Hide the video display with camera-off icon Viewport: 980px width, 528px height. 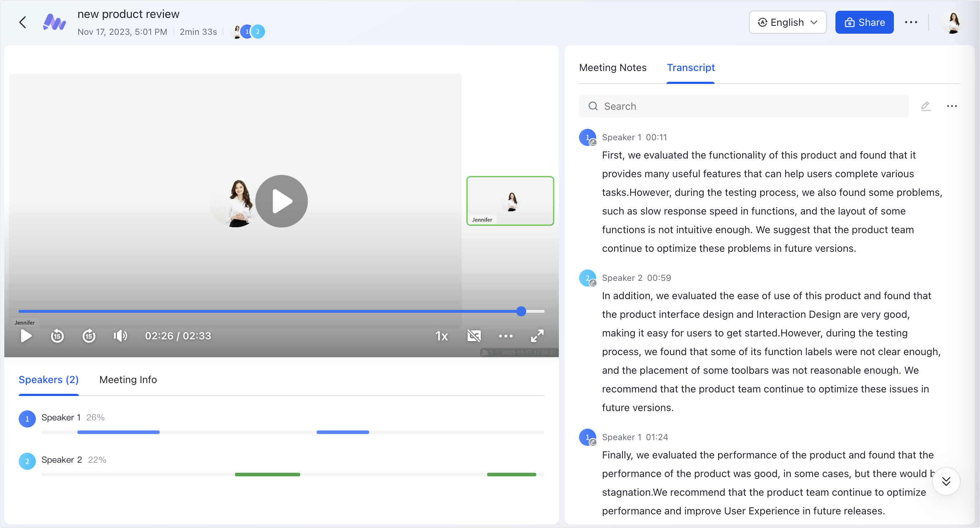473,336
